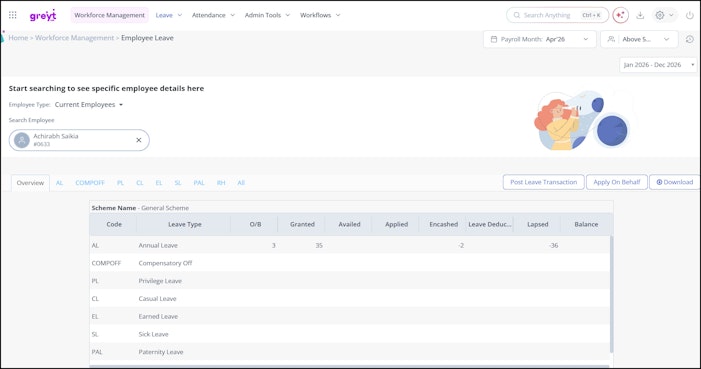Switch to the PL tab
Screen dimensions: 701x369
(x=120, y=183)
